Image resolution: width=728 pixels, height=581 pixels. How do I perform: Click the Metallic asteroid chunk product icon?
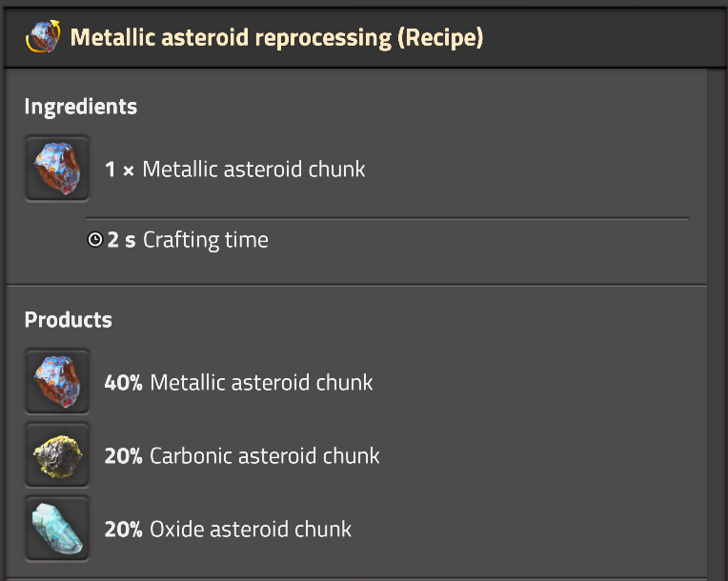57,381
